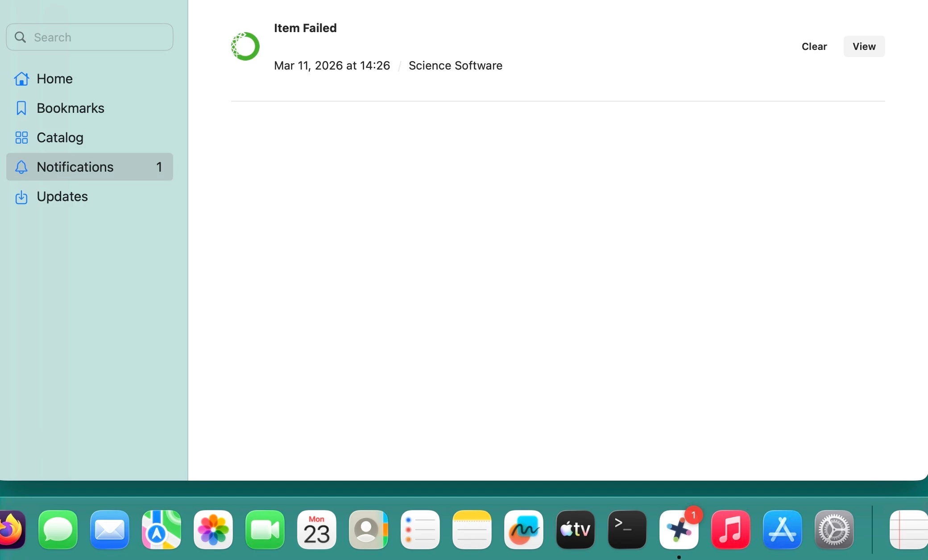Clear the Item Failed notification

(814, 46)
